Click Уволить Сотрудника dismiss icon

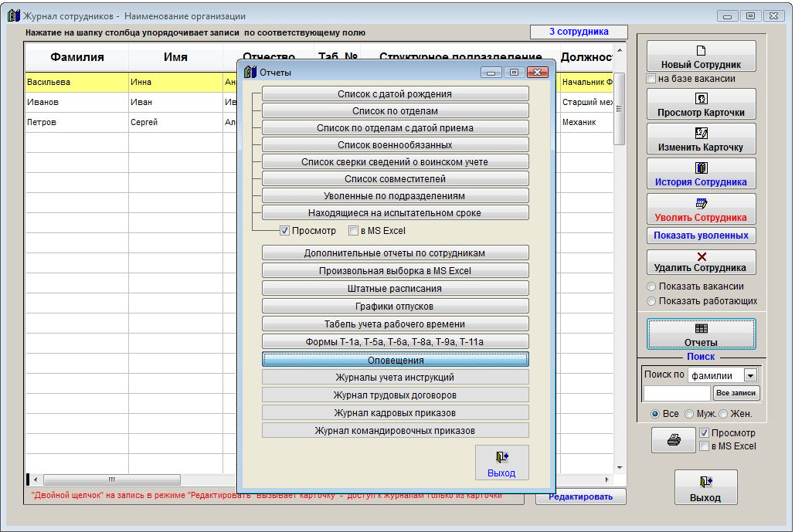coord(701,204)
